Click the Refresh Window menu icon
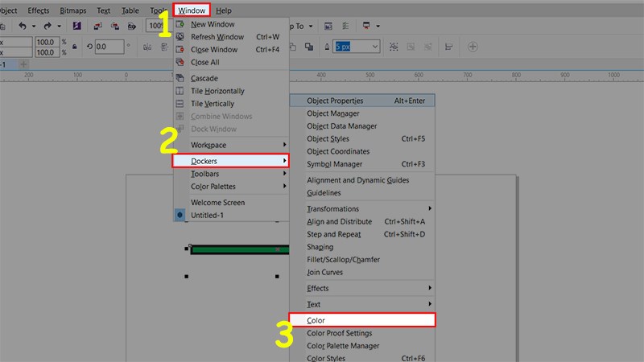The height and width of the screenshot is (362, 644). [180, 37]
